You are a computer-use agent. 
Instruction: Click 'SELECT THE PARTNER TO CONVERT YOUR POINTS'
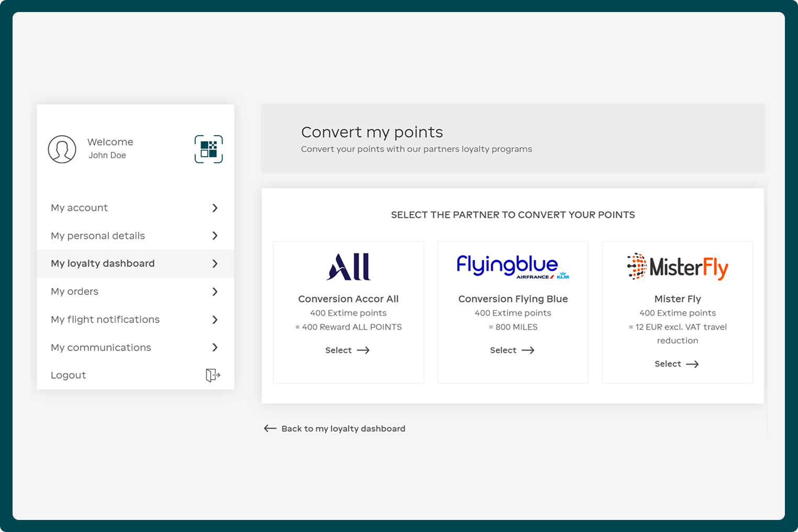click(x=513, y=215)
